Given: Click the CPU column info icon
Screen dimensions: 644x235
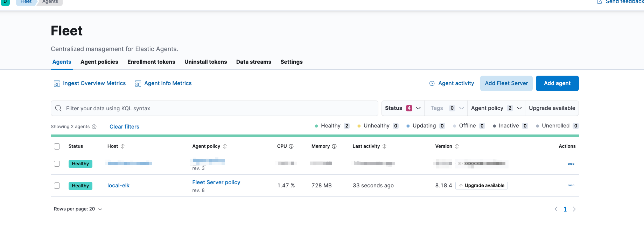Looking at the screenshot, I should (x=291, y=146).
